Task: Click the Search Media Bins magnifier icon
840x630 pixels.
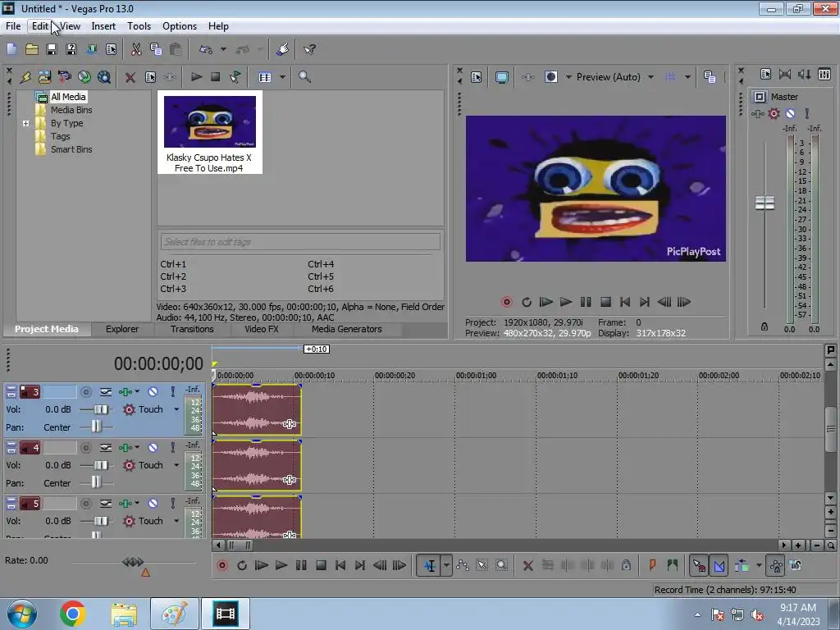Action: tap(304, 76)
